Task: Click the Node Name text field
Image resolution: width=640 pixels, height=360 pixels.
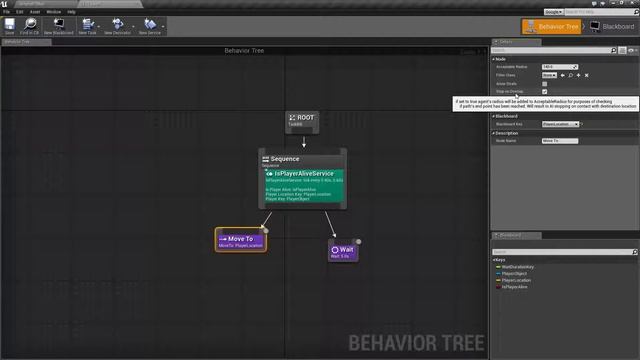Action: click(x=560, y=141)
